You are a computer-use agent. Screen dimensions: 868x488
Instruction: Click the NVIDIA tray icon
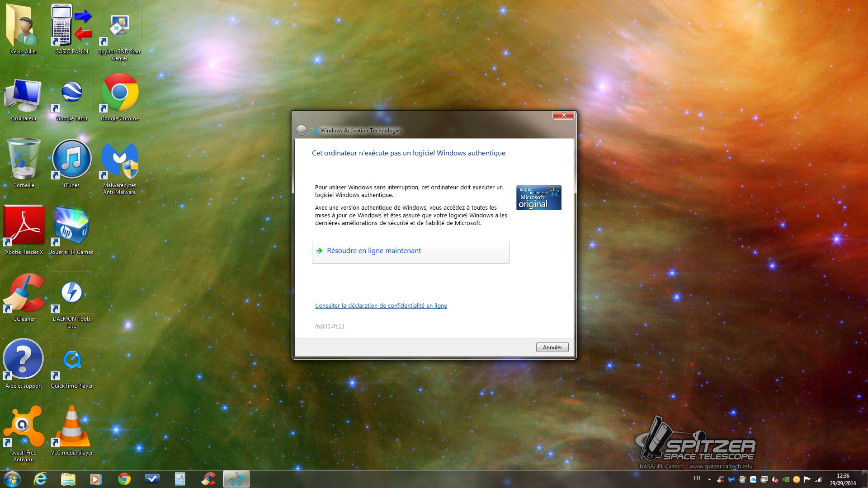[786, 479]
